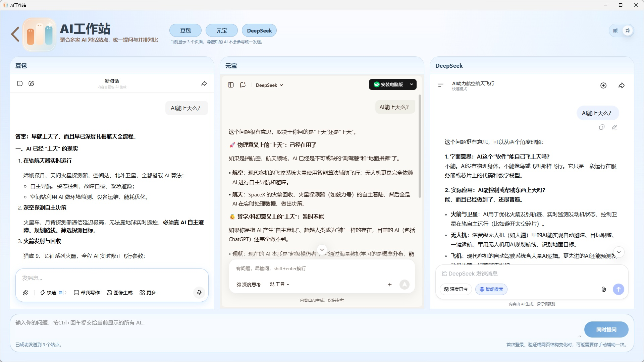Click the plus attach icon in Yuanbao

(390, 285)
